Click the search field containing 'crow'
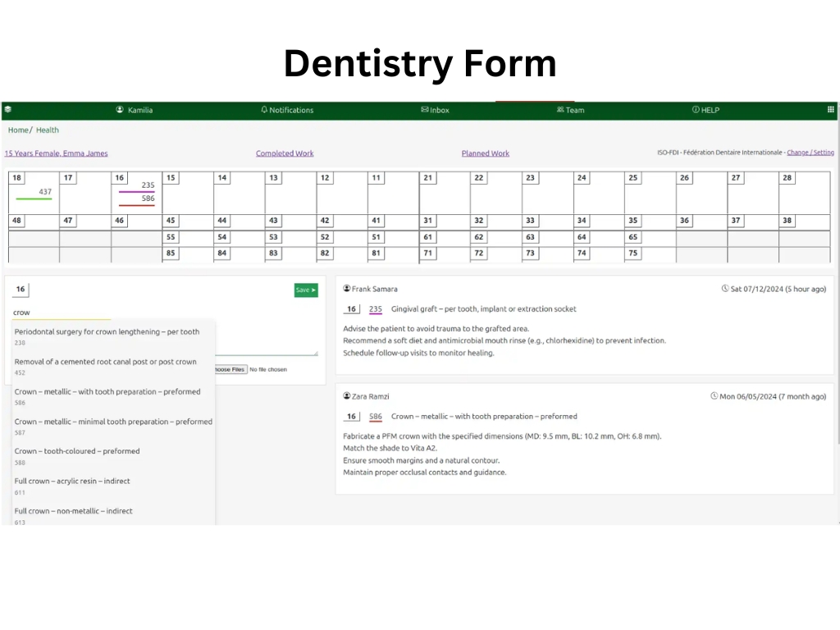Screen dimensions: 840x630 [x=62, y=313]
